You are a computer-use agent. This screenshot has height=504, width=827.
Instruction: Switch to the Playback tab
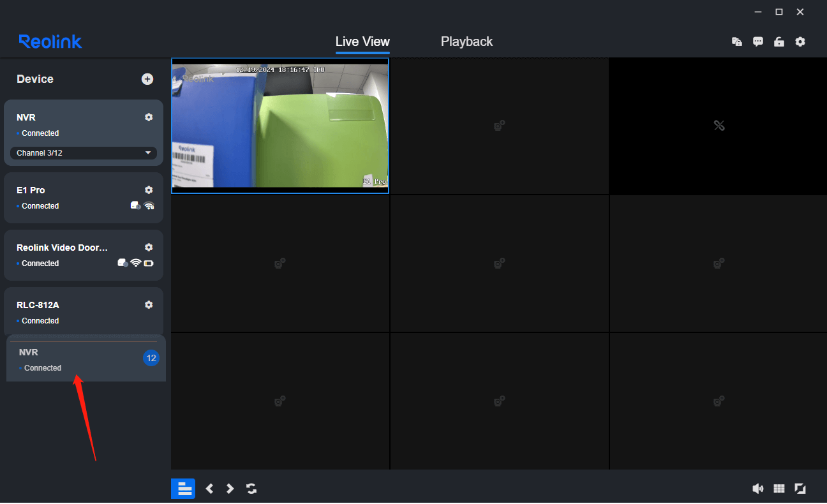[x=466, y=41]
